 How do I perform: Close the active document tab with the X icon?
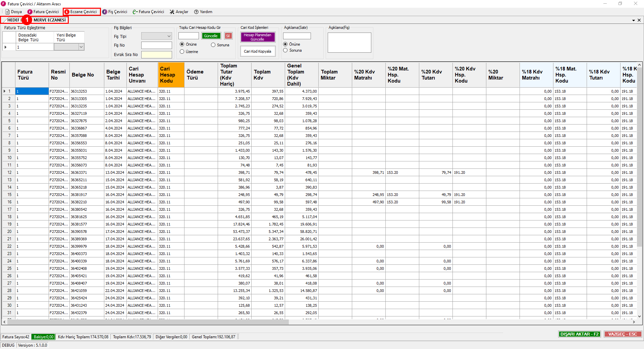639,20
